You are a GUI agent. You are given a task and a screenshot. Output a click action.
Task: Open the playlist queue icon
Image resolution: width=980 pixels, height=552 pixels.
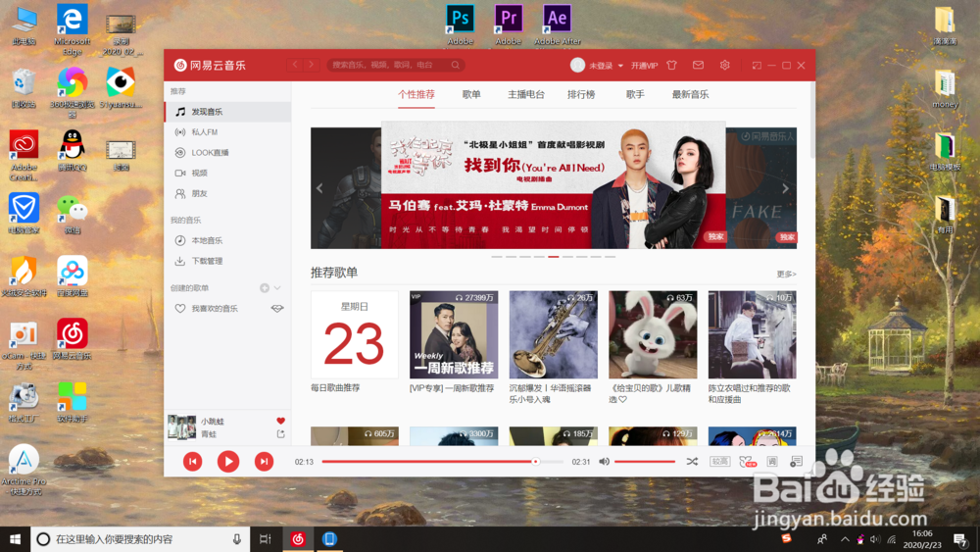pos(796,462)
